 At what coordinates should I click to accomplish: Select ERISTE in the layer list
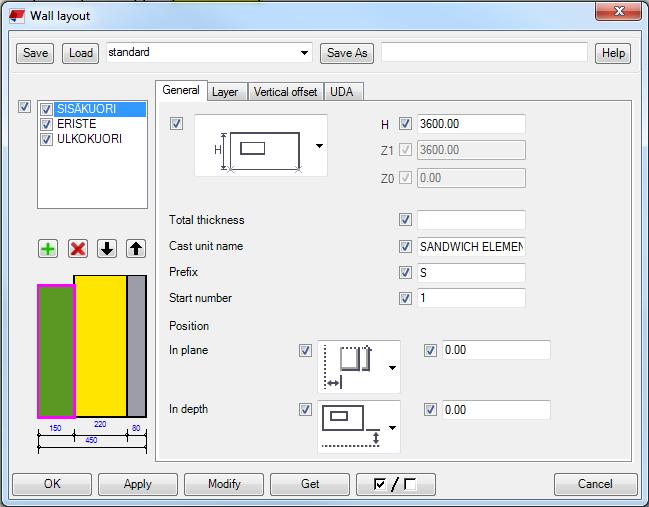point(77,124)
